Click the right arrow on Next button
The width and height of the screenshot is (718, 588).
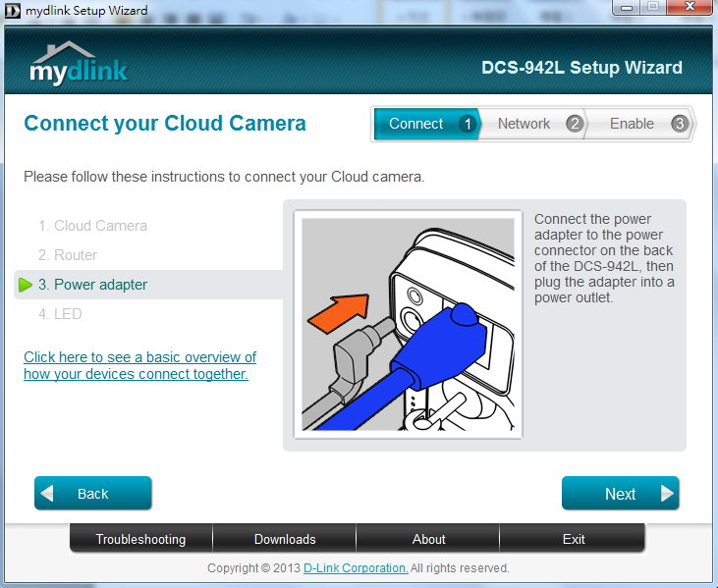pos(667,494)
